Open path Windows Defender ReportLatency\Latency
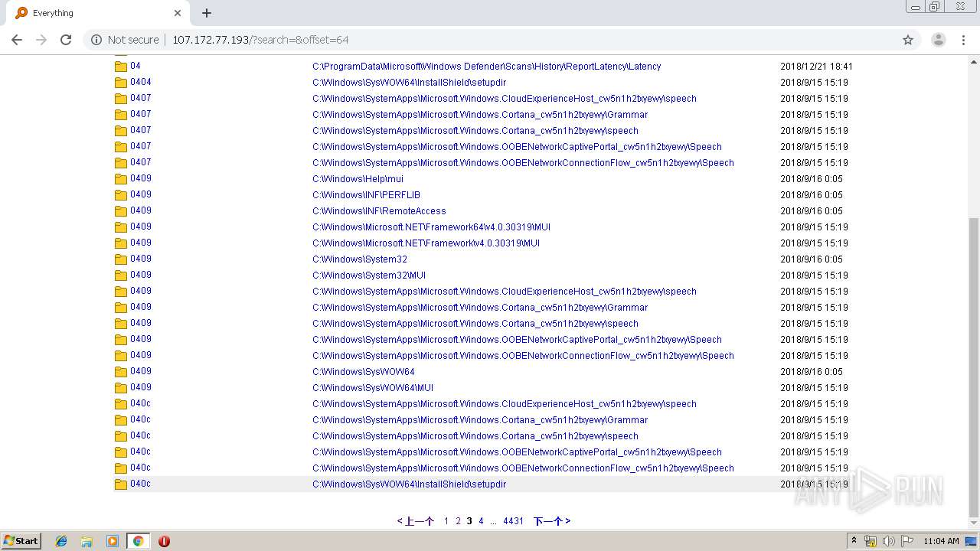This screenshot has height=551, width=980. tap(486, 67)
